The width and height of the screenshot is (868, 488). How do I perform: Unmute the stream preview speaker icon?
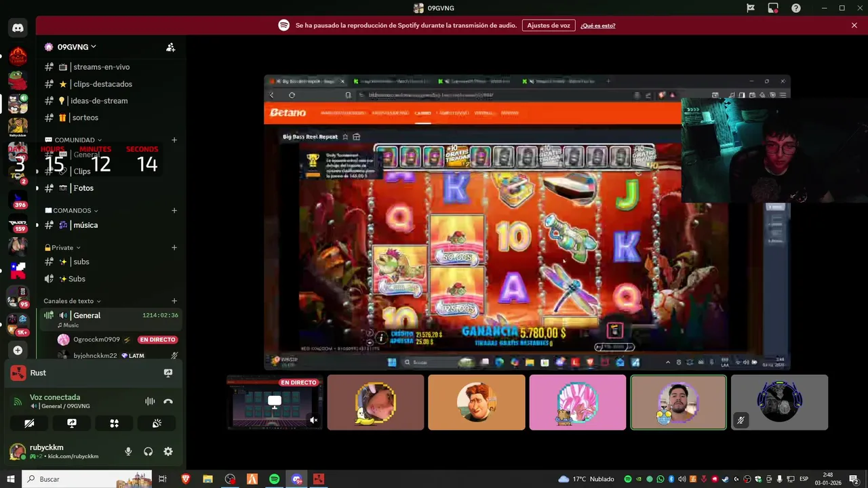313,420
